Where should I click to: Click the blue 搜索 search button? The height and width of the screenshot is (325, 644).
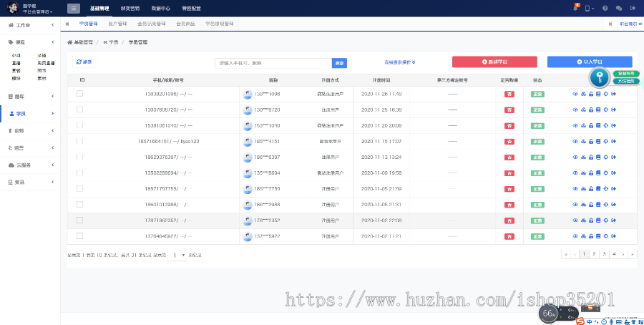click(339, 63)
